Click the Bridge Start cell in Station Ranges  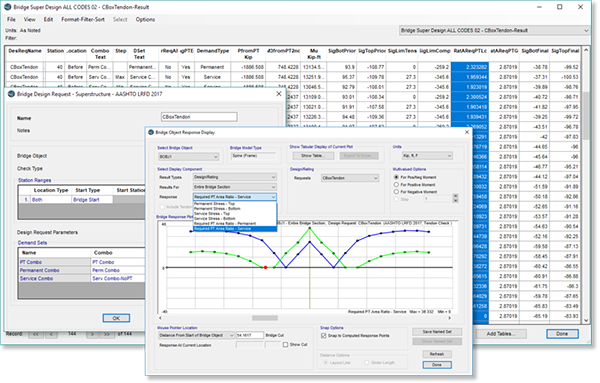click(x=92, y=200)
